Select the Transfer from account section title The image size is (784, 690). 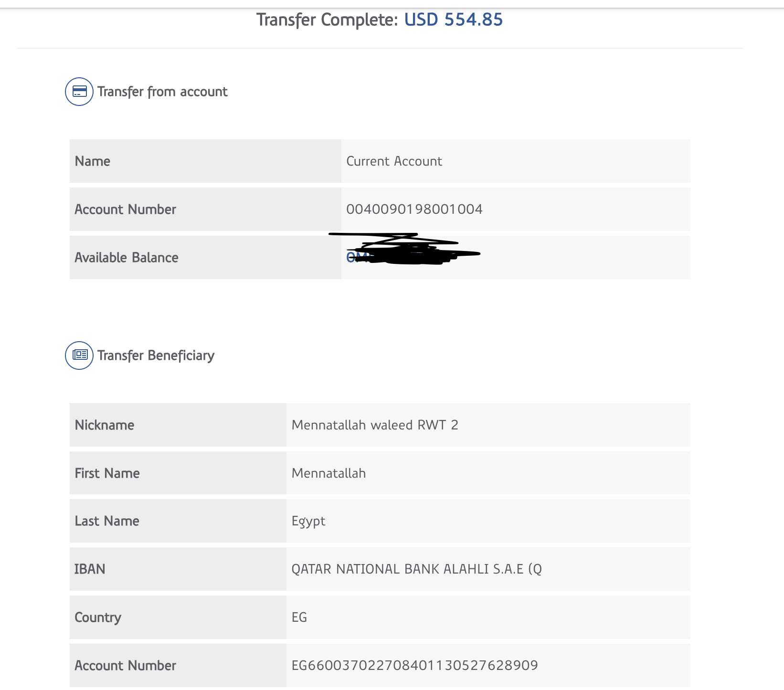162,92
